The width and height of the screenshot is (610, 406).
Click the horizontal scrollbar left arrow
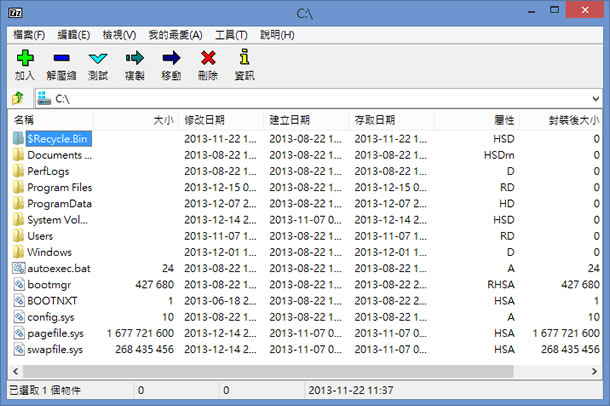pos(16,371)
